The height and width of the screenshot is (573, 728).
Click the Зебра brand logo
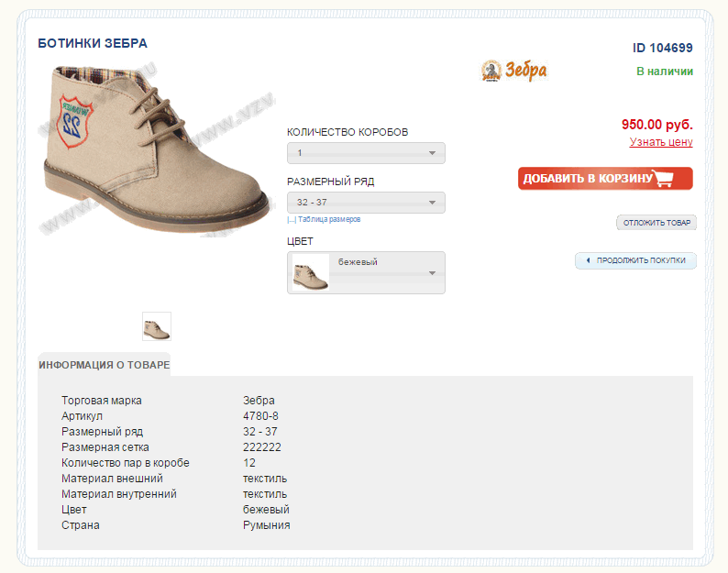(x=514, y=71)
